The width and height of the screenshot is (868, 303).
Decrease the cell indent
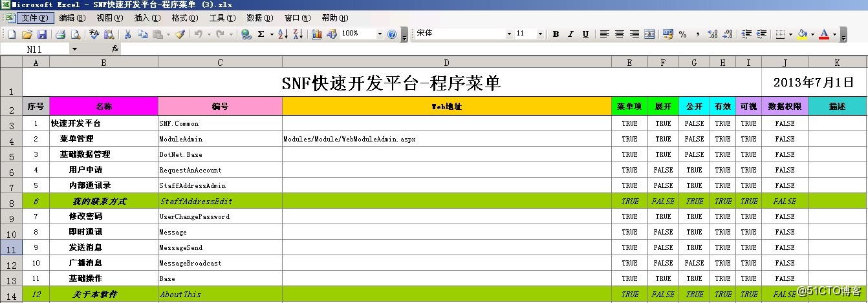click(x=747, y=34)
